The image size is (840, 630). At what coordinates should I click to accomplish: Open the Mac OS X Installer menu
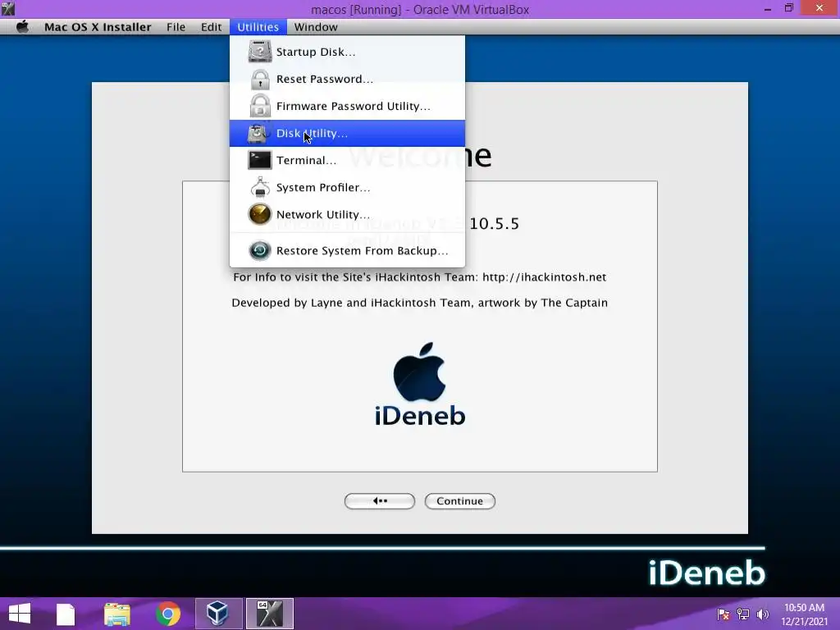tap(98, 27)
